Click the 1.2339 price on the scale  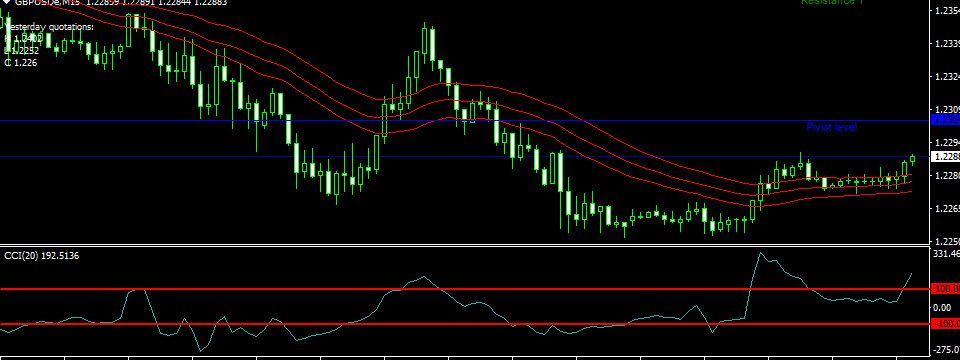click(947, 44)
